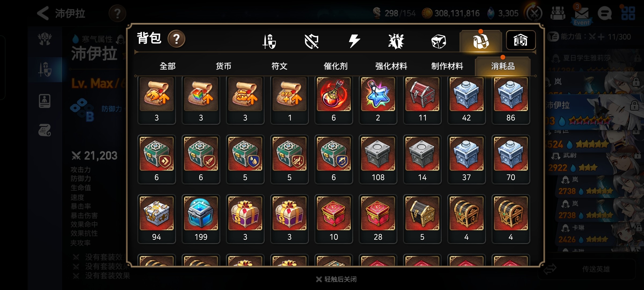Open the sword and shield equipment icon
This screenshot has width=644, height=290.
point(269,41)
